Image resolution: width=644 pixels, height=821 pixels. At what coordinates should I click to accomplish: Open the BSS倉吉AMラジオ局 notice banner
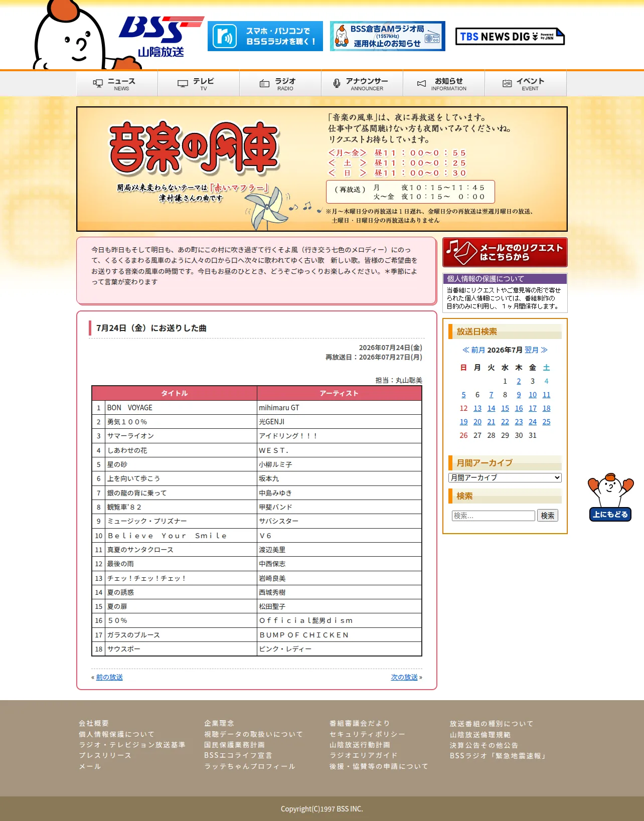[x=388, y=36]
